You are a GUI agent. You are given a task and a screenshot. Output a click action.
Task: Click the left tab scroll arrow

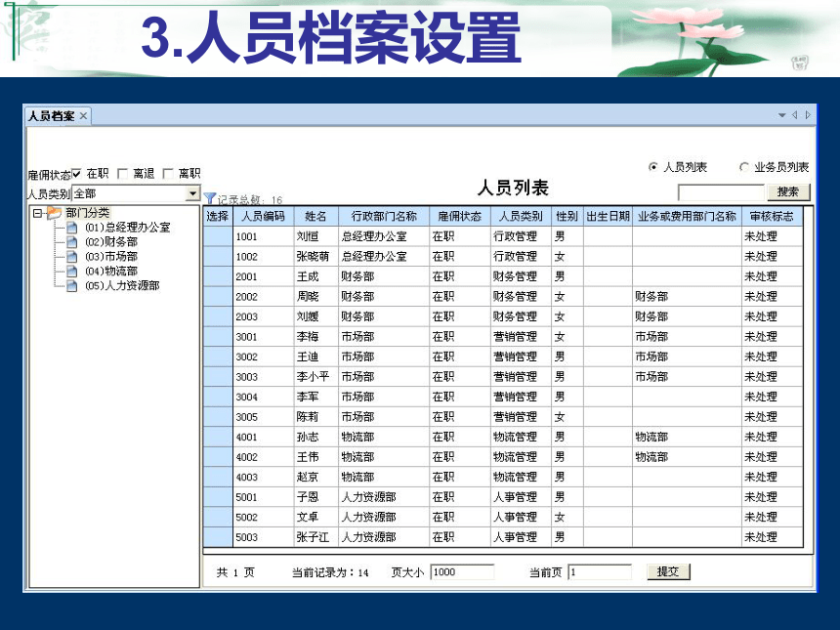click(x=795, y=114)
